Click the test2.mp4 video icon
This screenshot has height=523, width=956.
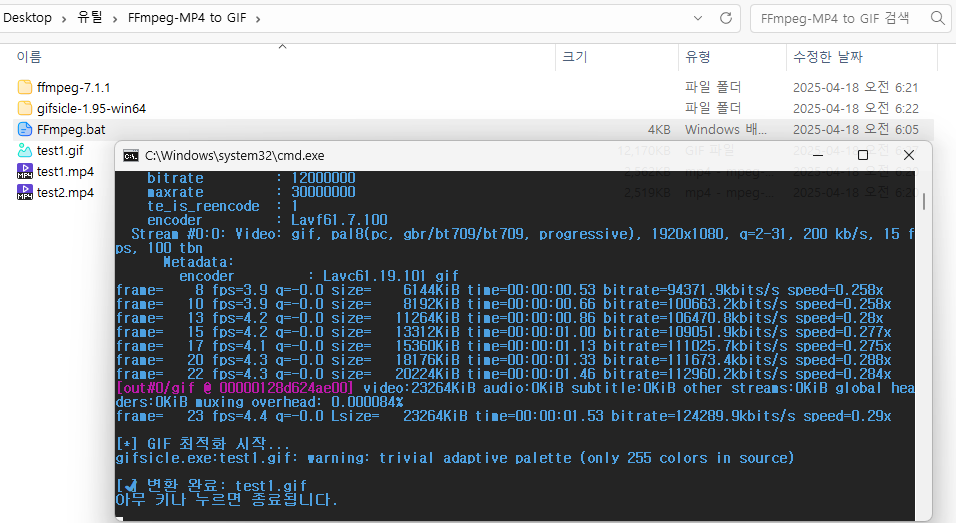coord(24,193)
